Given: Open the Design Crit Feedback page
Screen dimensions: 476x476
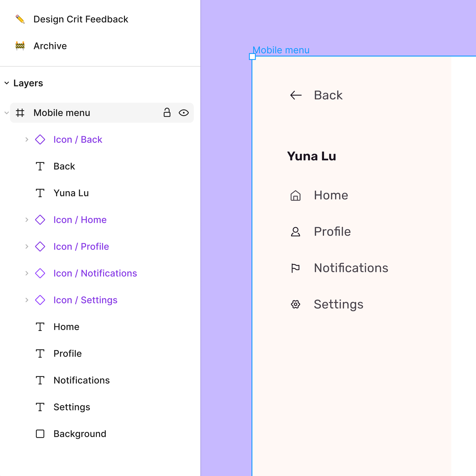Looking at the screenshot, I should coord(81,19).
